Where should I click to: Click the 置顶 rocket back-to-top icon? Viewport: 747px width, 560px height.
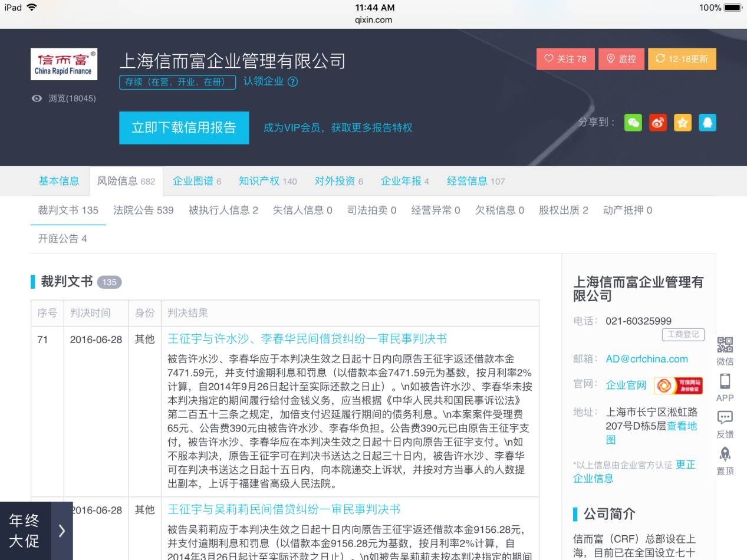[725, 453]
